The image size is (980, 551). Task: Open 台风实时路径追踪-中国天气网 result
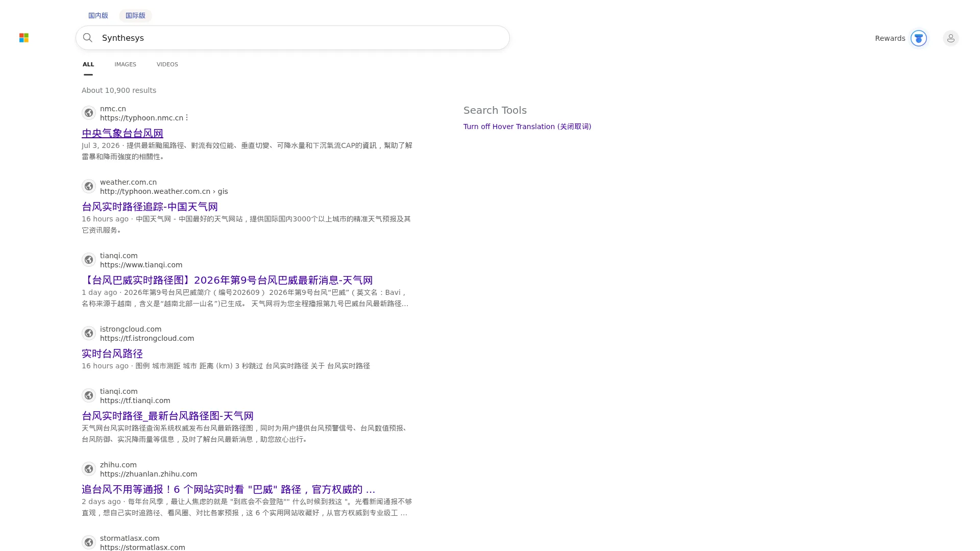coord(150,207)
